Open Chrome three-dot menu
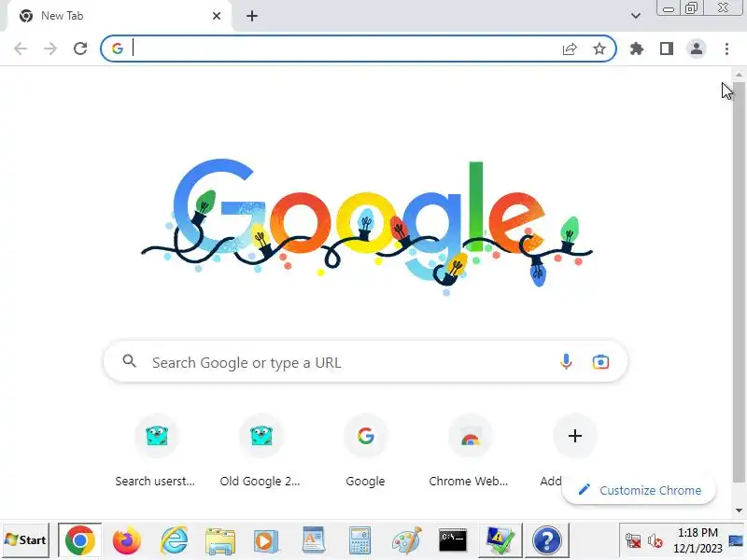The image size is (747, 560). click(726, 49)
